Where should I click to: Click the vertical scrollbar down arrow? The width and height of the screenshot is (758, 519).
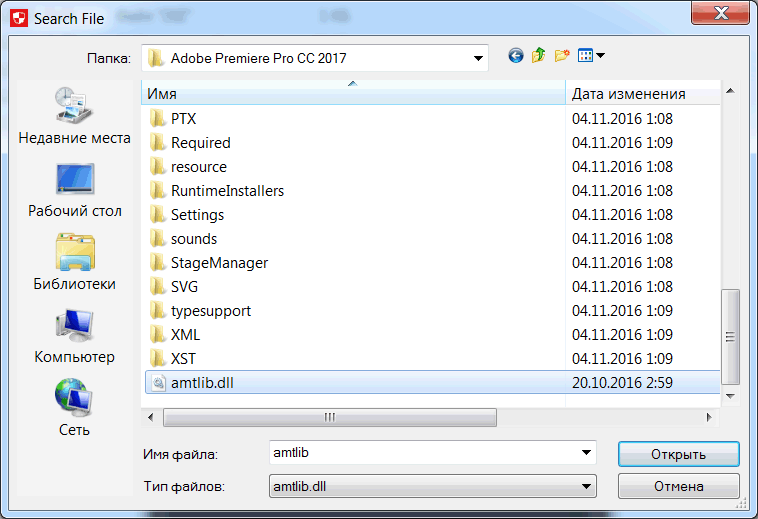coord(730,396)
